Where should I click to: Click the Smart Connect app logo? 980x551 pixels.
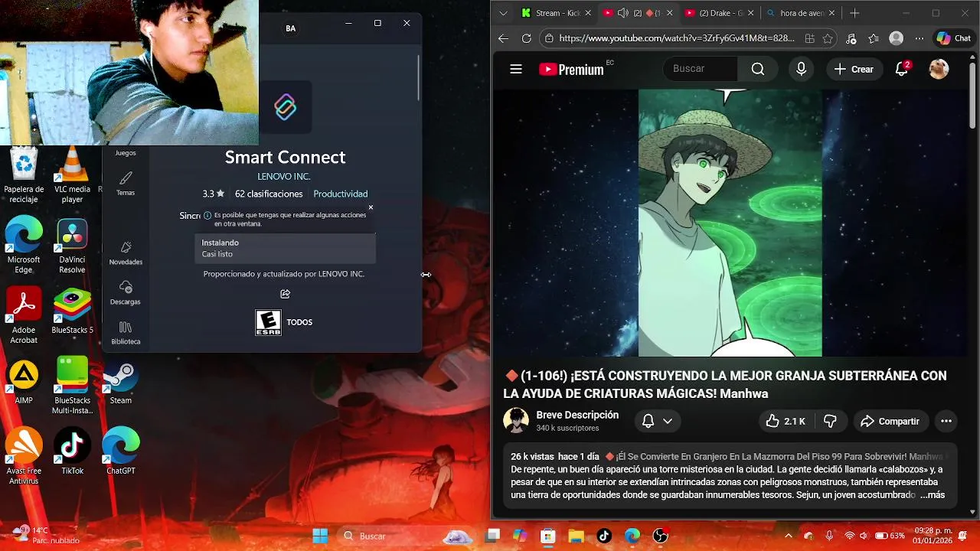(x=285, y=107)
